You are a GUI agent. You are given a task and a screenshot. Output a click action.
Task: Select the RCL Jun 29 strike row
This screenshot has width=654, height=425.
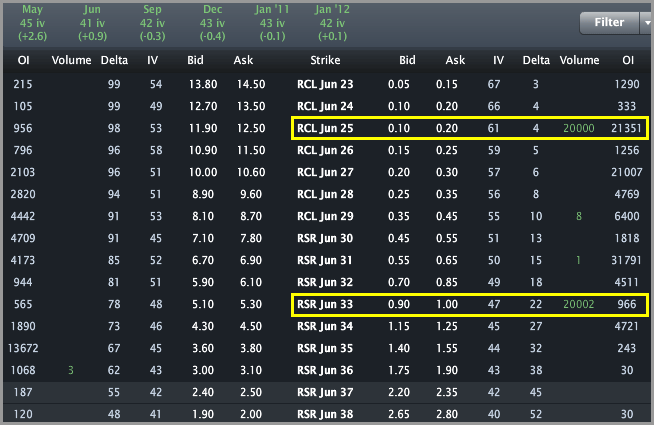(x=325, y=216)
